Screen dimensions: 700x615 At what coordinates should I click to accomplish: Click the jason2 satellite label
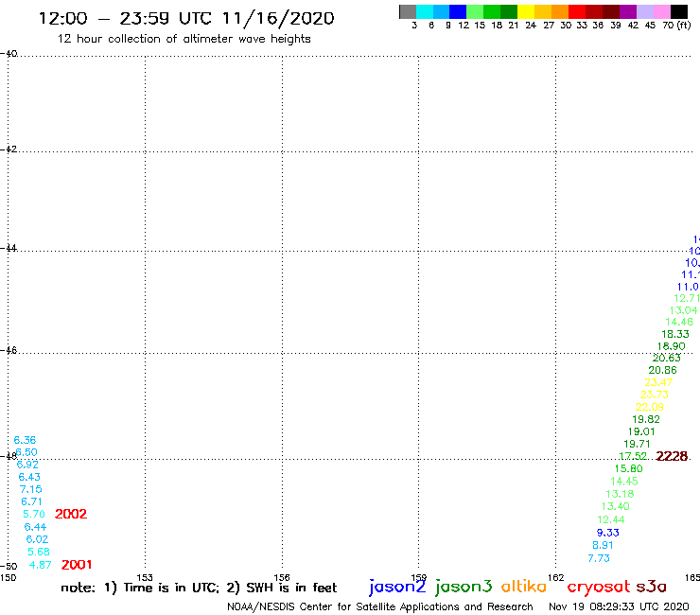point(397,587)
